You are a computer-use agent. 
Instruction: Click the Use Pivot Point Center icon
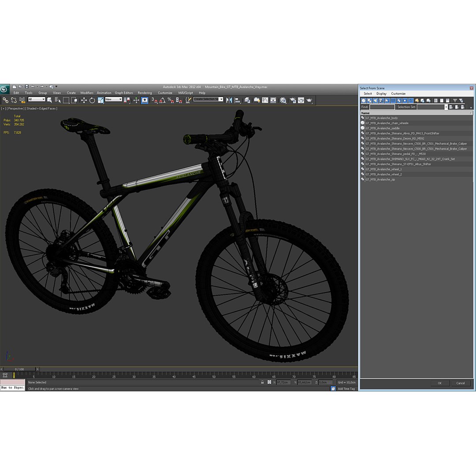coord(126,100)
